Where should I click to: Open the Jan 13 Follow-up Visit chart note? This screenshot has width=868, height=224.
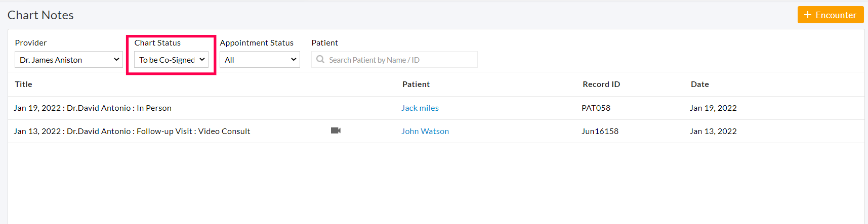pos(132,131)
